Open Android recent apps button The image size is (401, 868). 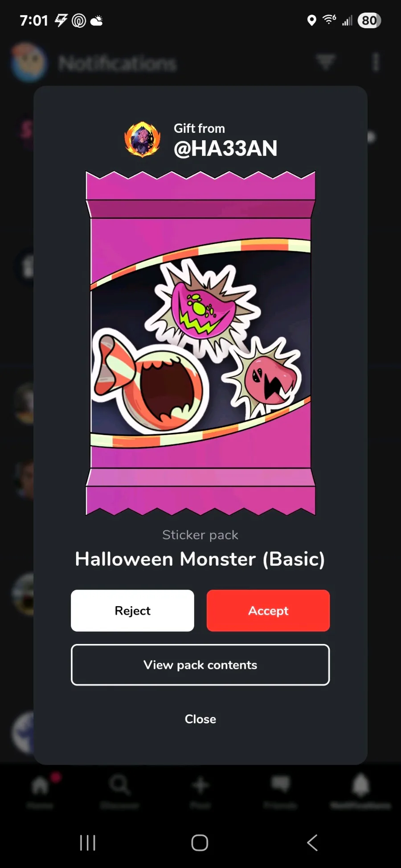coord(88,843)
